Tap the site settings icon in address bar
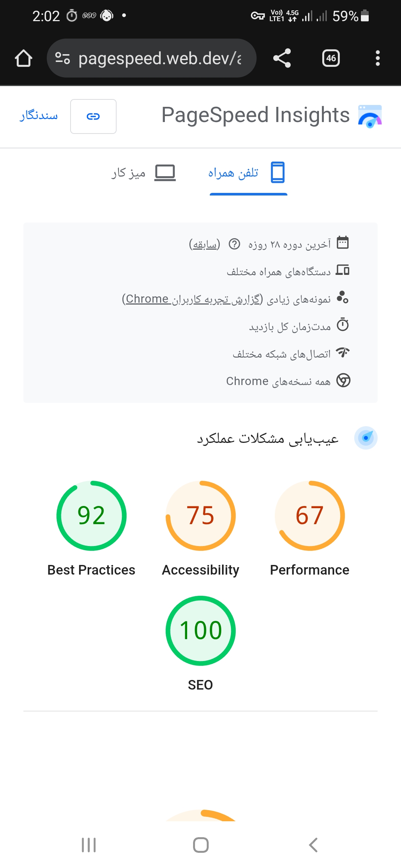Screen dimensions: 401x868 62,58
